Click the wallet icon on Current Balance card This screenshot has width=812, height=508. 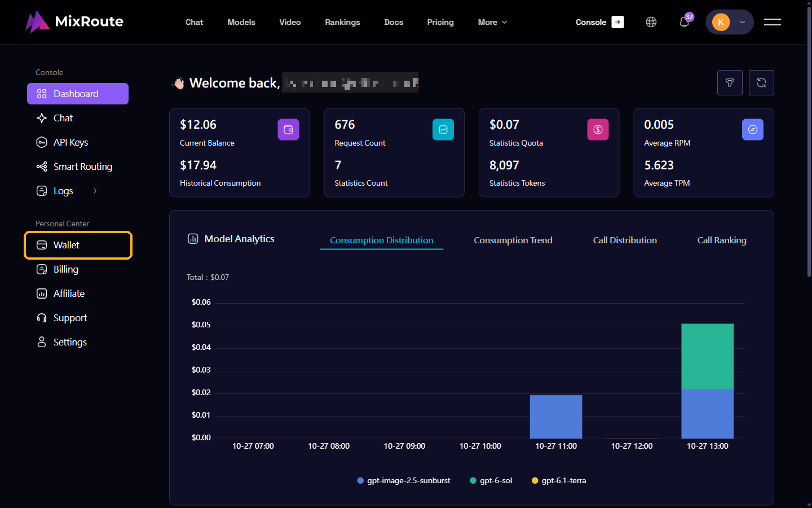coord(288,129)
